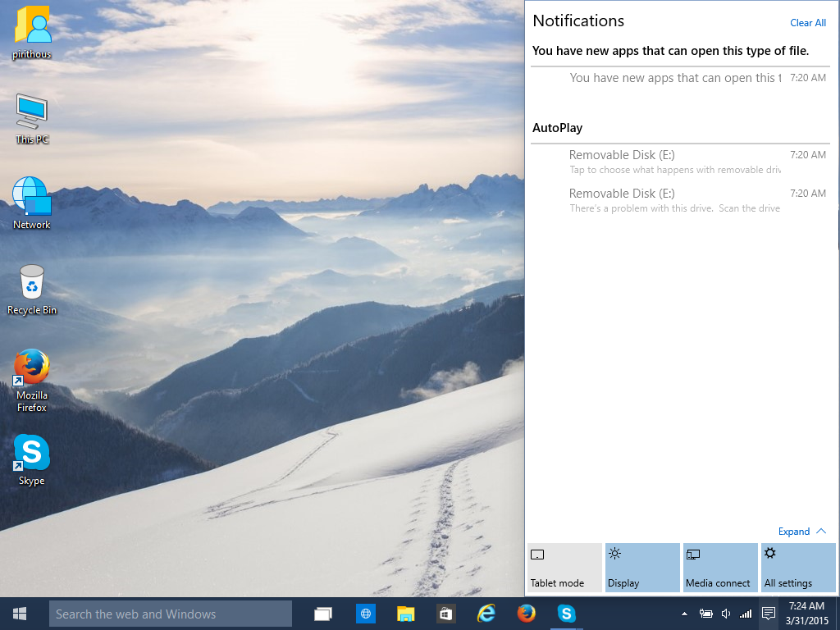Show hidden tray icons arrow
Image resolution: width=840 pixels, height=630 pixels.
[684, 614]
